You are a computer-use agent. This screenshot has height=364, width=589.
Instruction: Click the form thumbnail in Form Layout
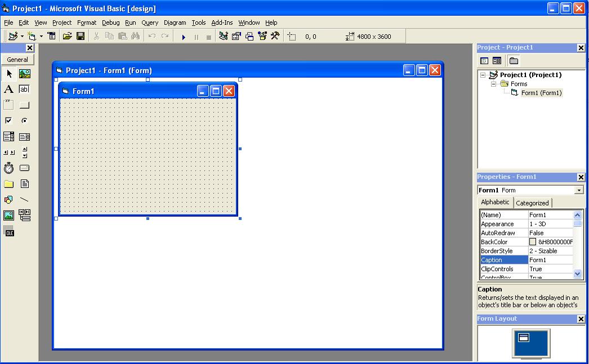(x=524, y=338)
